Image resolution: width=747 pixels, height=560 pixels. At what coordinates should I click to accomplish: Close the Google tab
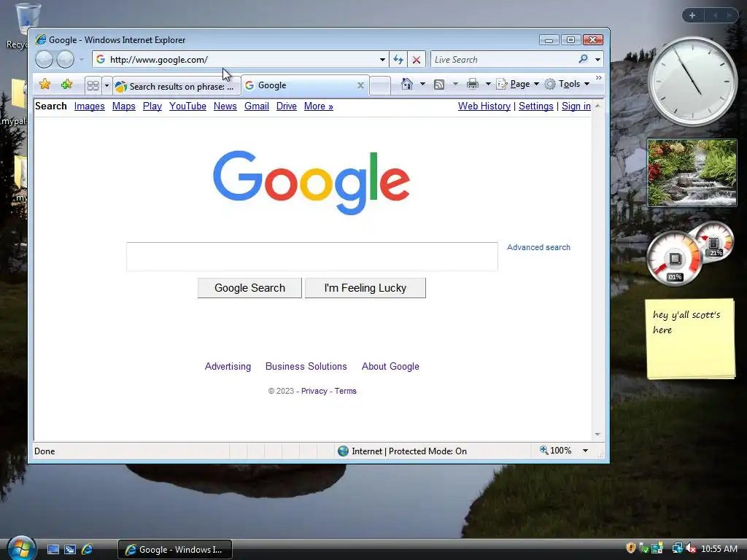point(360,85)
